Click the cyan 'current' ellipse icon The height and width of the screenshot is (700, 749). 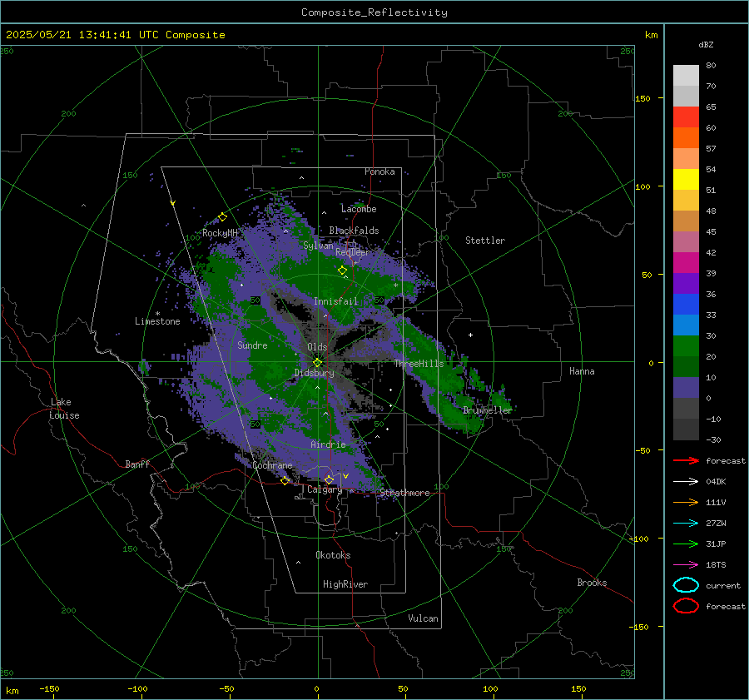coord(686,585)
